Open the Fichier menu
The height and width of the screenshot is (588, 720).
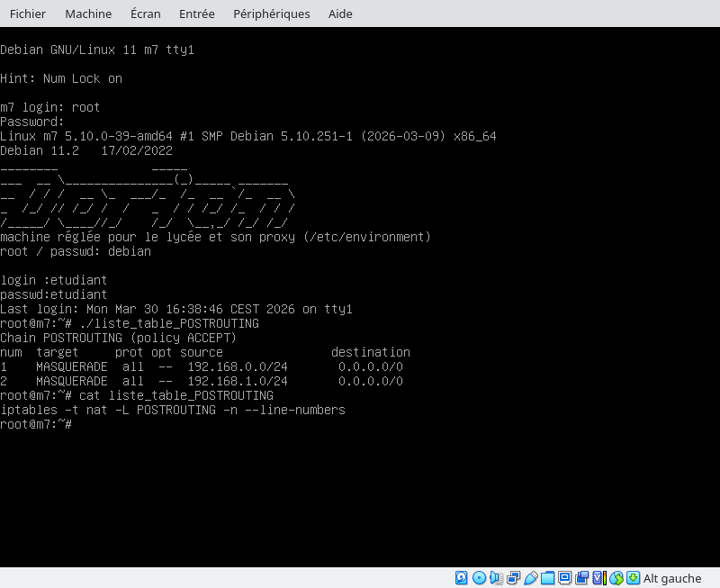coord(27,14)
